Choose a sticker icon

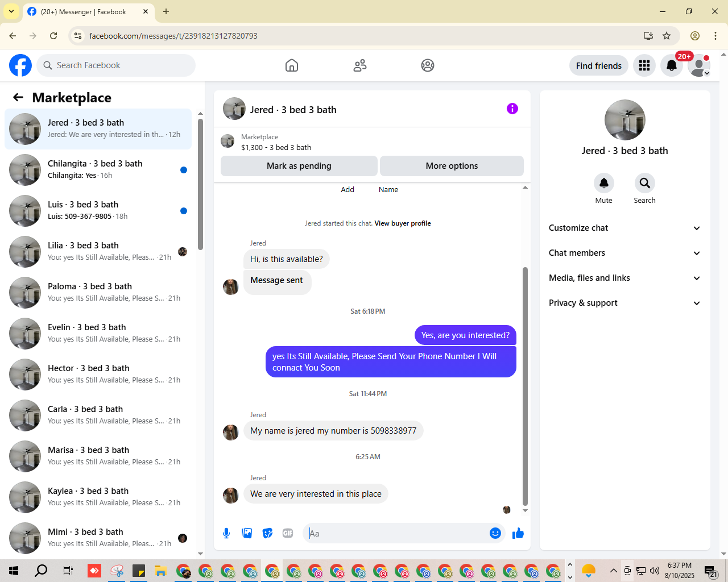267,533
